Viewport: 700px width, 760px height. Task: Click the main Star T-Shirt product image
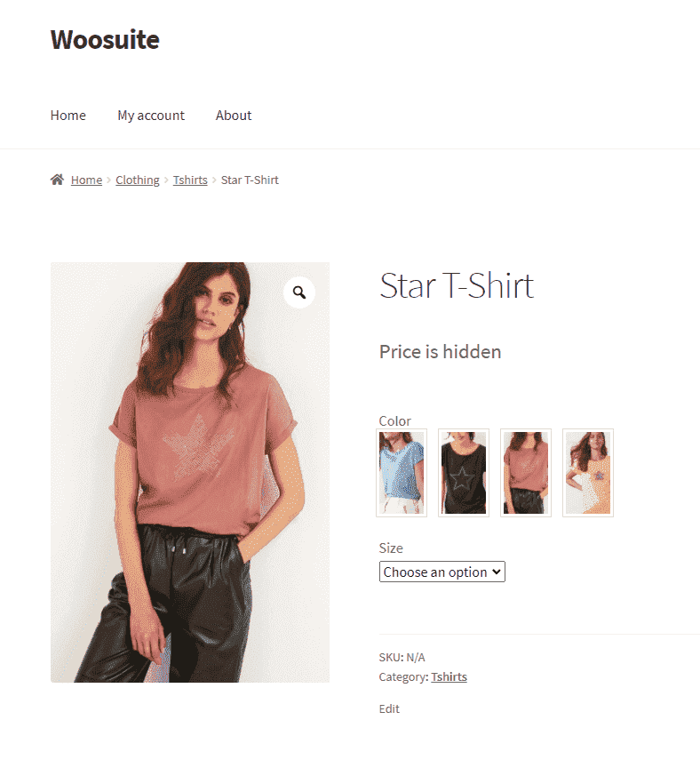pos(190,473)
